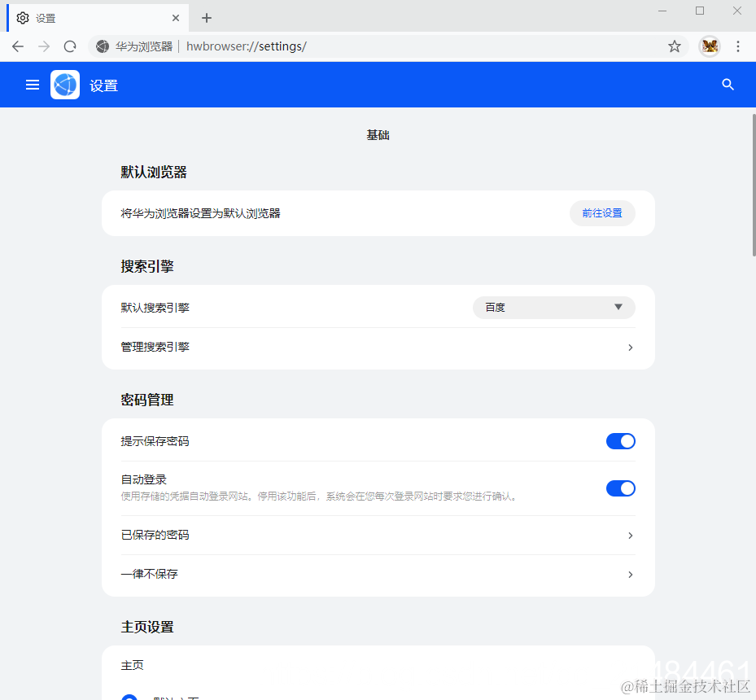
Task: Click the Huawei Browser logo icon
Action: [x=65, y=84]
